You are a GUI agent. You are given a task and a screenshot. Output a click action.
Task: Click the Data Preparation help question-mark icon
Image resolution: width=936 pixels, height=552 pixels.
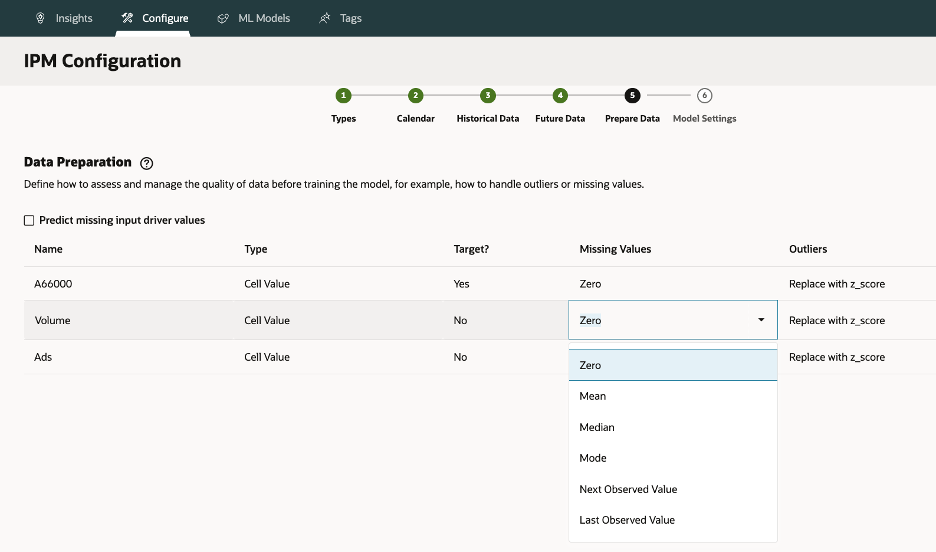(x=147, y=163)
